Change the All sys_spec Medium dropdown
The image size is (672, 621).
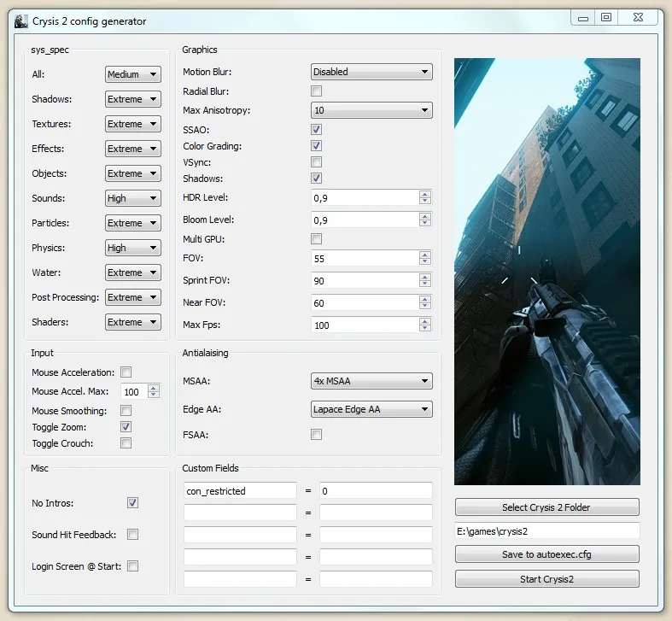(132, 74)
